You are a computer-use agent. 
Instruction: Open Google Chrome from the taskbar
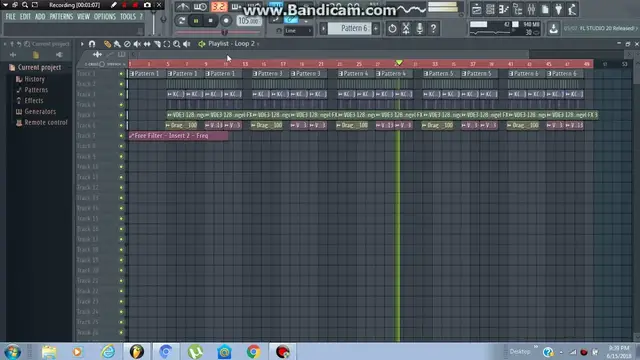coord(253,351)
